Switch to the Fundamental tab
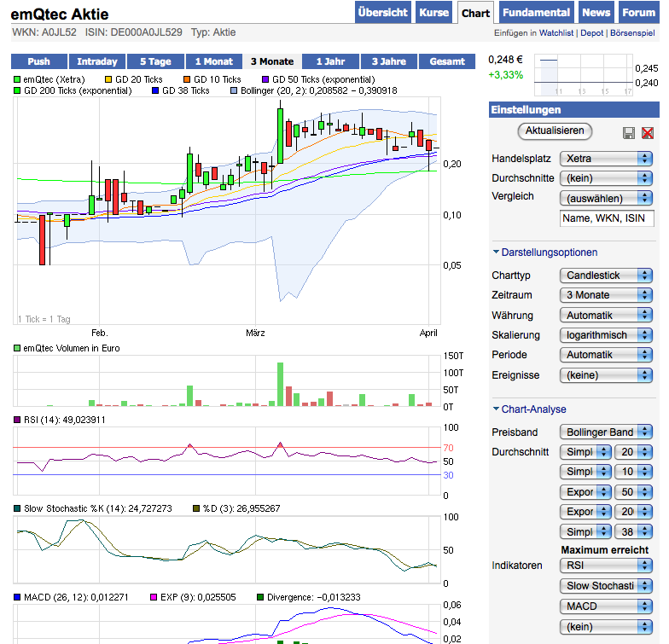This screenshot has height=644, width=669. tap(536, 12)
